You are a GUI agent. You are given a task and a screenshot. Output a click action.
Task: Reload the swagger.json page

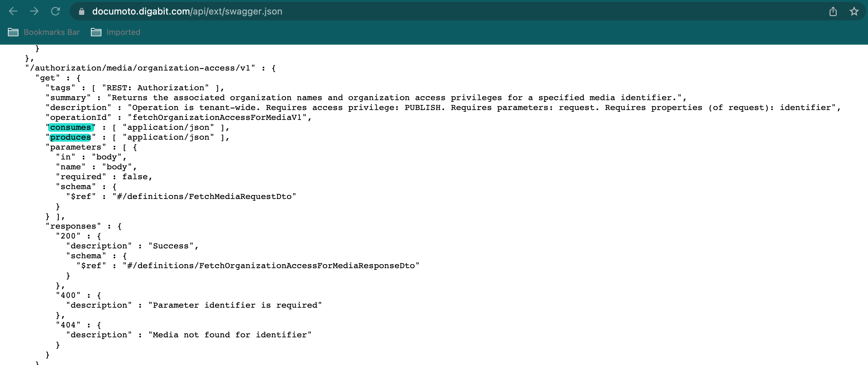56,12
